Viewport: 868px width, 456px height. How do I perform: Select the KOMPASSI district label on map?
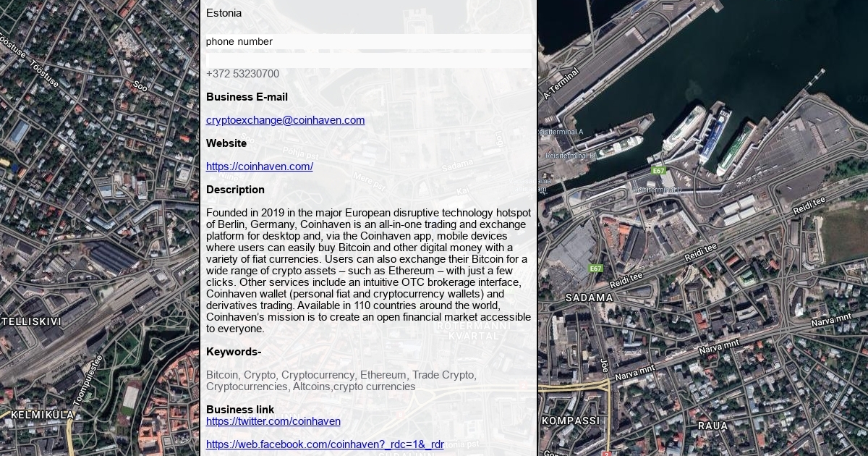pyautogui.click(x=571, y=421)
